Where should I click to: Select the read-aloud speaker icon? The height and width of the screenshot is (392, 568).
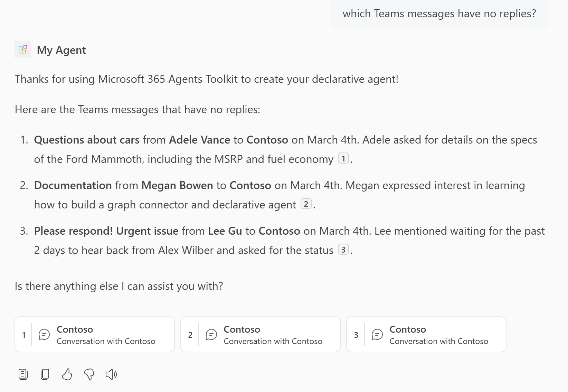pyautogui.click(x=111, y=374)
